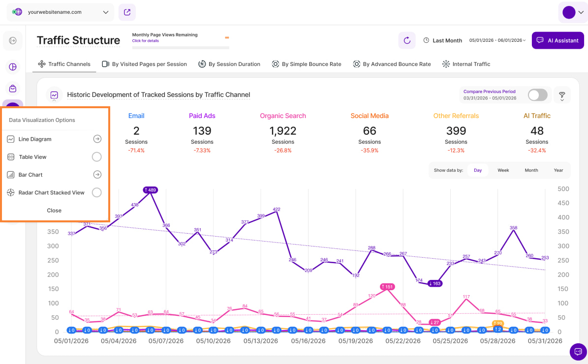Open the user profile avatar menu
The image size is (588, 364).
click(573, 12)
